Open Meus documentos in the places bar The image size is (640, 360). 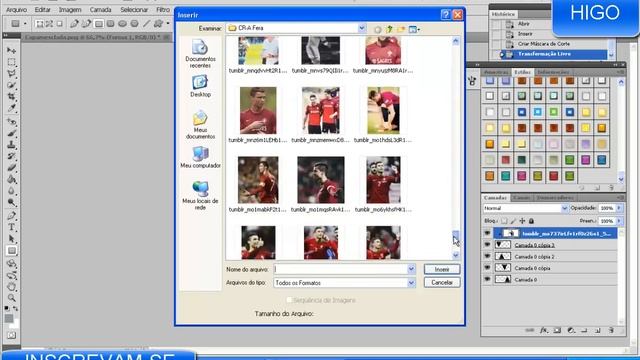(x=200, y=125)
